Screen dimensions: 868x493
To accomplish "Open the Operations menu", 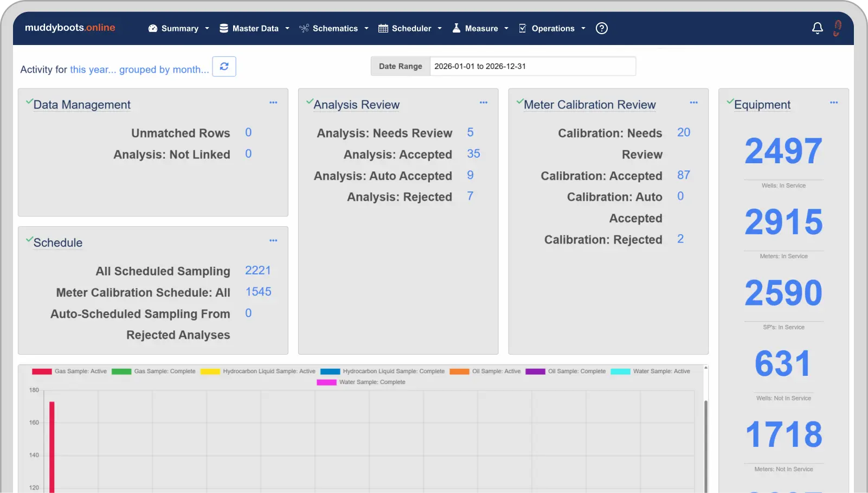I will coord(552,28).
